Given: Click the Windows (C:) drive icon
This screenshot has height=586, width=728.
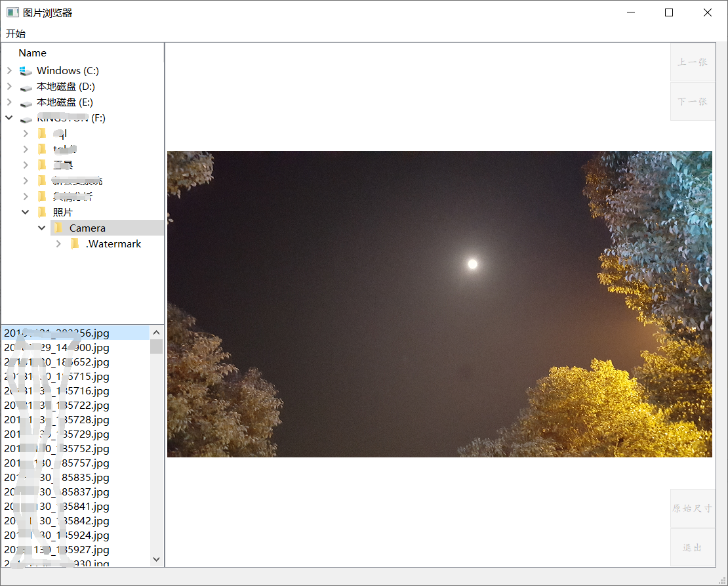Looking at the screenshot, I should 26,70.
